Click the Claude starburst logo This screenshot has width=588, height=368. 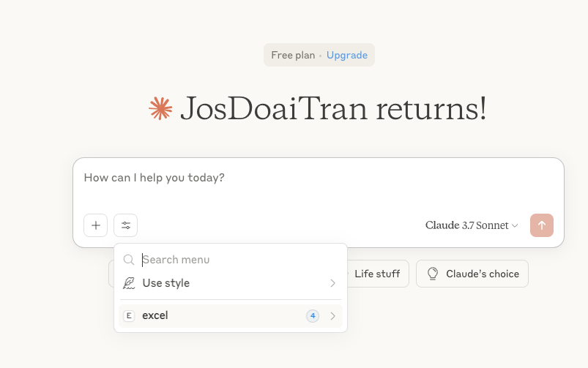pyautogui.click(x=160, y=109)
